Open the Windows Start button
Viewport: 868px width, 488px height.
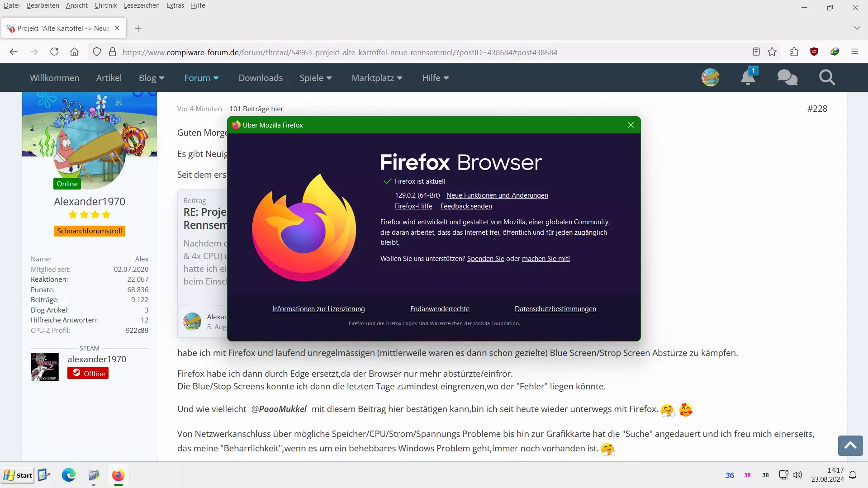[18, 475]
